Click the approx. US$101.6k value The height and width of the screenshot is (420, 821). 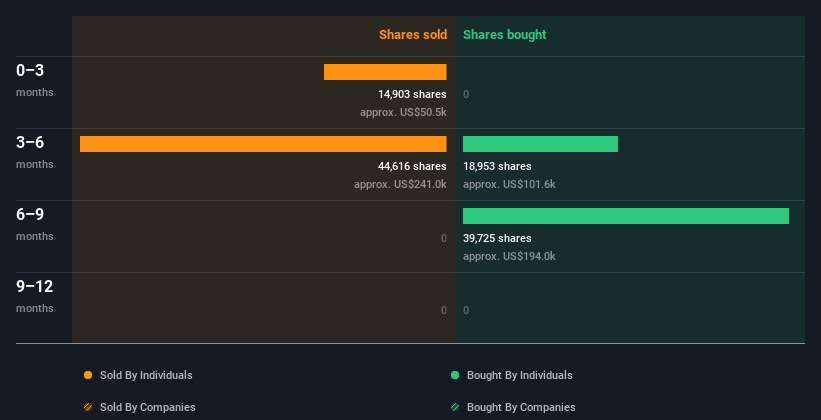click(x=509, y=184)
